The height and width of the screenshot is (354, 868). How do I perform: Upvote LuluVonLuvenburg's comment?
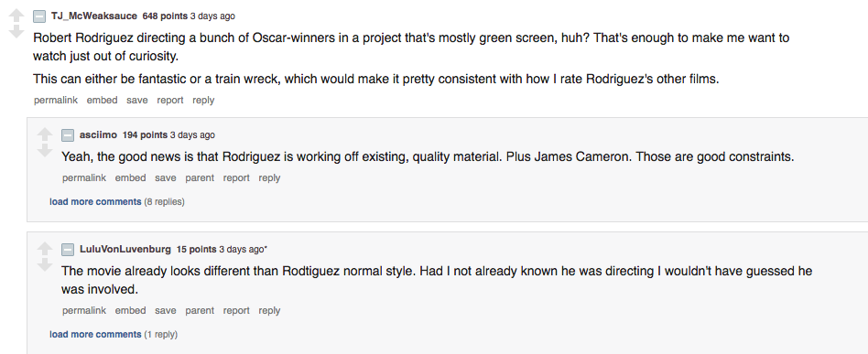coord(44,249)
